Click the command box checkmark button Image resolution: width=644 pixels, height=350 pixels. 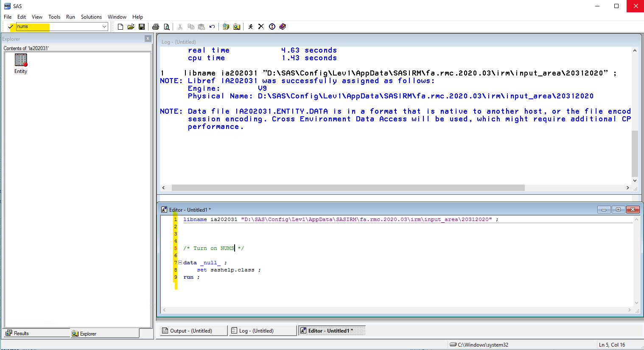click(x=11, y=27)
